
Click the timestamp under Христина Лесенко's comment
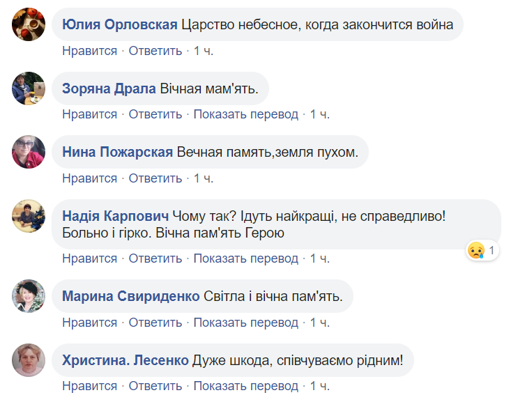click(320, 386)
